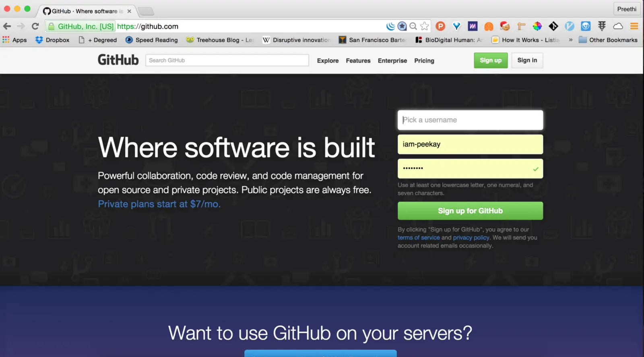The height and width of the screenshot is (357, 644).
Task: Expand hidden bookmarks with double chevron
Action: [570, 40]
